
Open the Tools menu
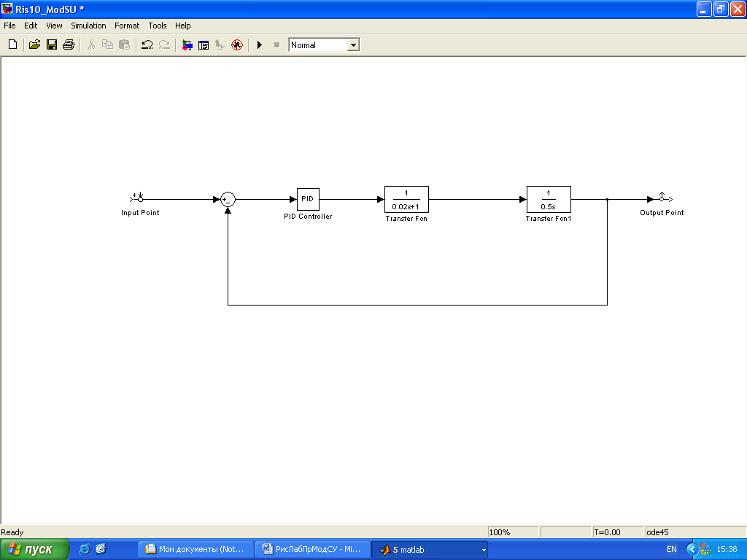pyautogui.click(x=158, y=26)
